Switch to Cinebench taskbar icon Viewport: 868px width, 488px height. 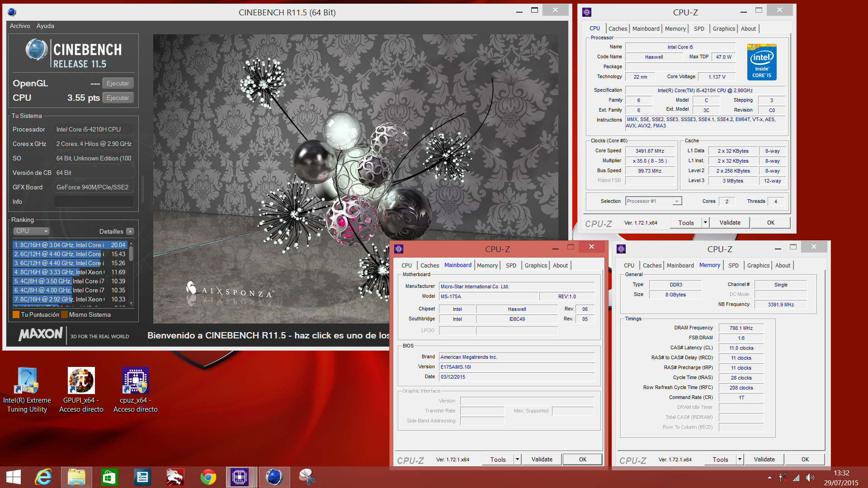pyautogui.click(x=274, y=477)
